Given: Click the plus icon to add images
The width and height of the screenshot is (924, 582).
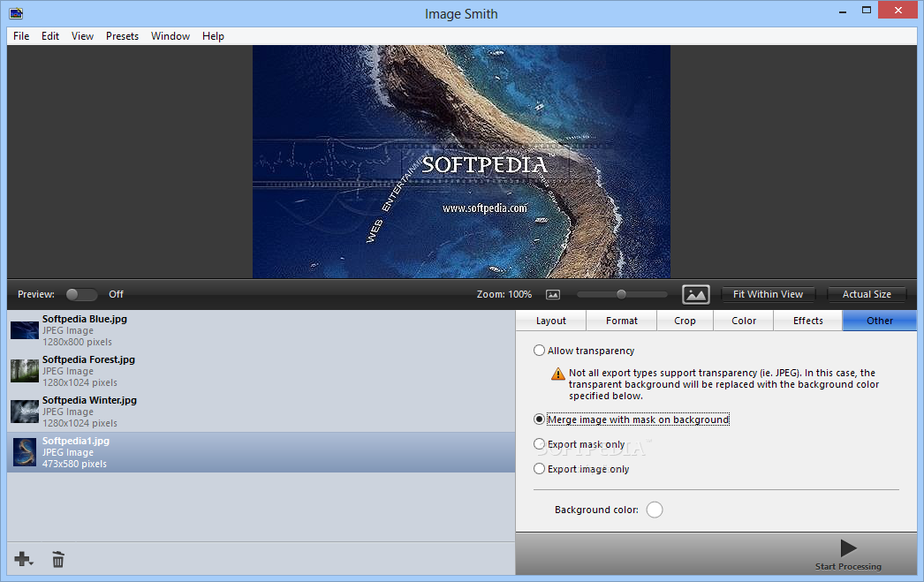Looking at the screenshot, I should 24,559.
